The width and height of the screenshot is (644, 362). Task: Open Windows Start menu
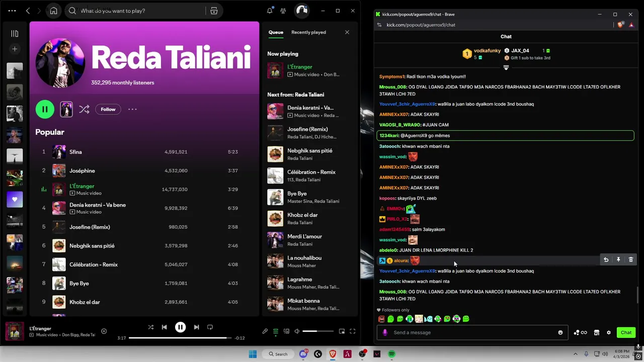(x=253, y=354)
